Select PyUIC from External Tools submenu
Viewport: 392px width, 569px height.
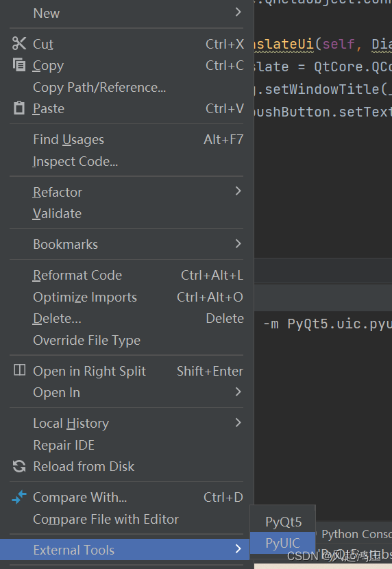(x=283, y=543)
